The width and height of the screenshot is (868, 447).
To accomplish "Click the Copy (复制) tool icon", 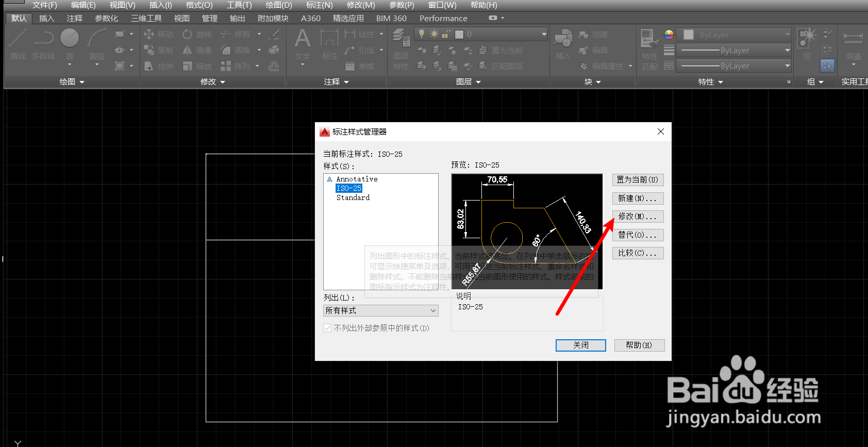I will tap(149, 50).
